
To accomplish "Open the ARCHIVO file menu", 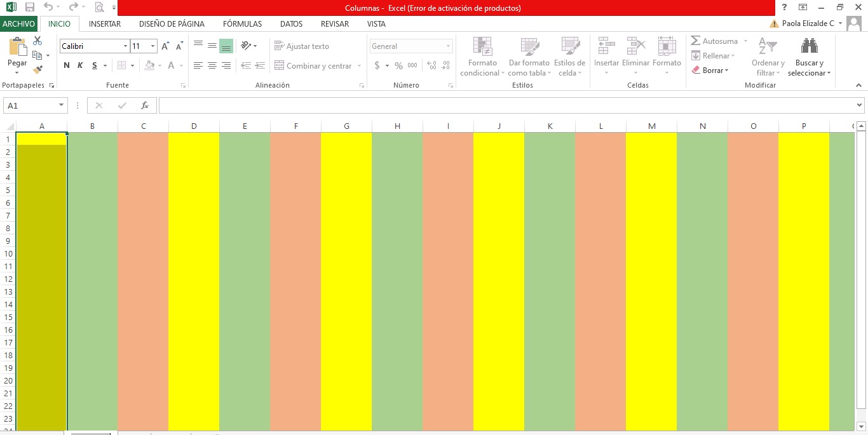I will point(19,24).
